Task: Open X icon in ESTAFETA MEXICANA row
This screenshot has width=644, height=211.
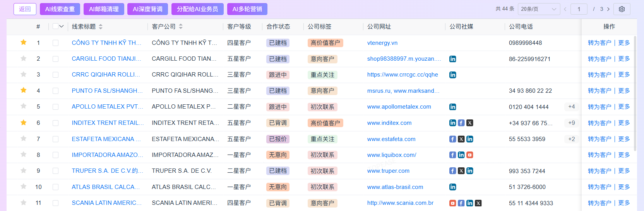Action: click(461, 139)
